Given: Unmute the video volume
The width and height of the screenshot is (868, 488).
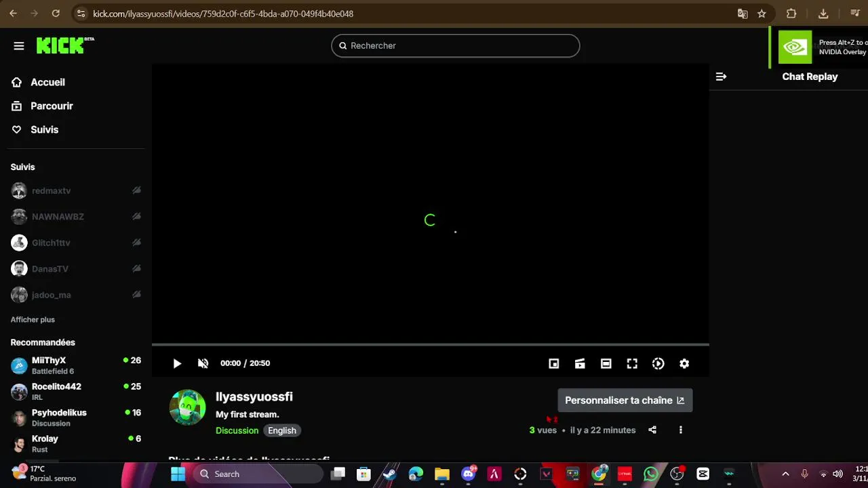Looking at the screenshot, I should (x=203, y=363).
